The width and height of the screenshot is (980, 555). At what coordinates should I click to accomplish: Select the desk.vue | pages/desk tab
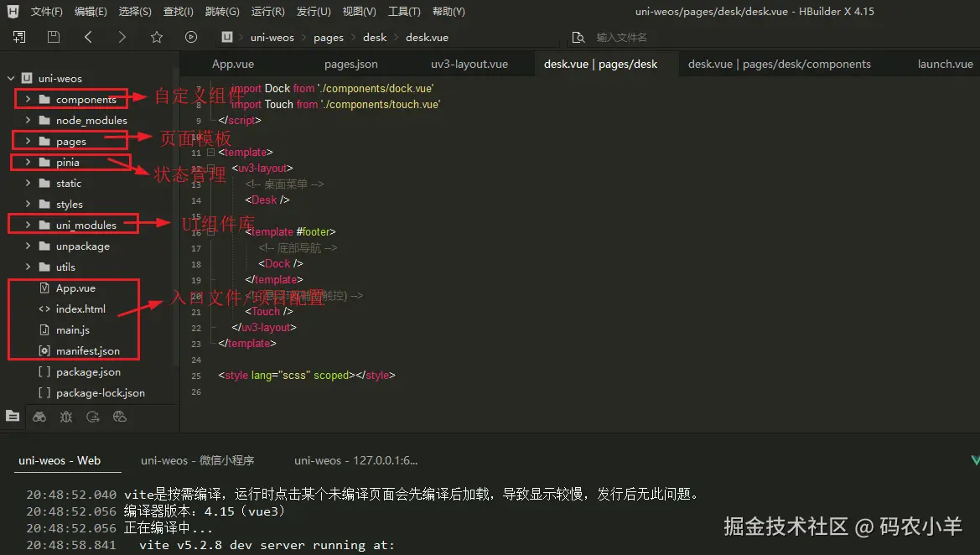(x=600, y=64)
